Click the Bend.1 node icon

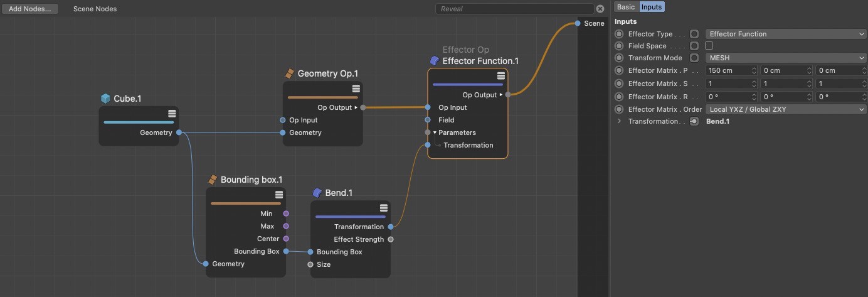click(317, 193)
